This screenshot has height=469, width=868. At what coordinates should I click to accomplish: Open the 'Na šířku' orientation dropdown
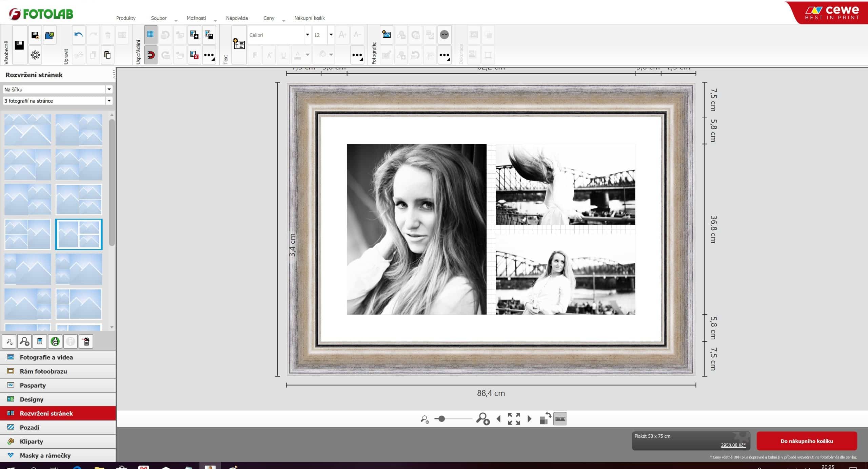[58, 89]
